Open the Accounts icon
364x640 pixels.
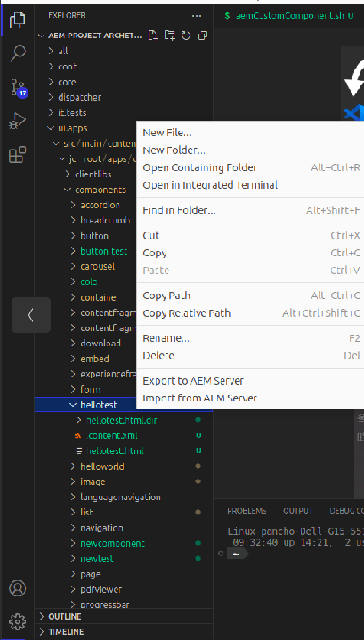click(x=18, y=588)
